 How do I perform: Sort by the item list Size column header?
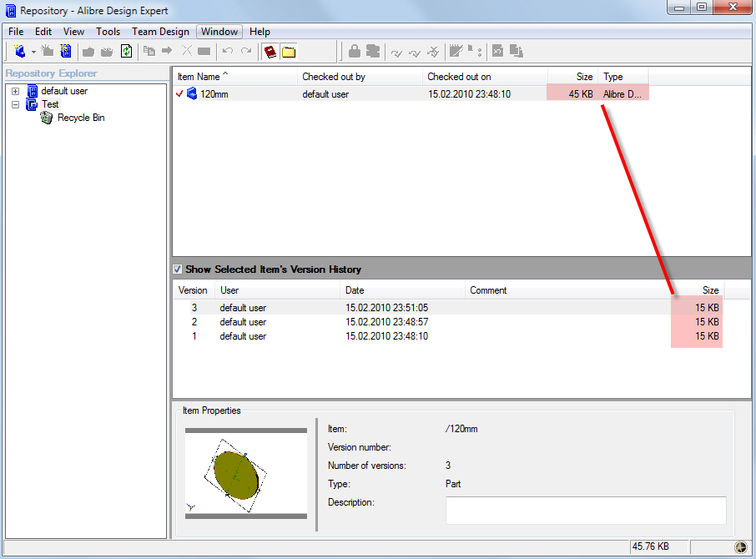[572, 77]
